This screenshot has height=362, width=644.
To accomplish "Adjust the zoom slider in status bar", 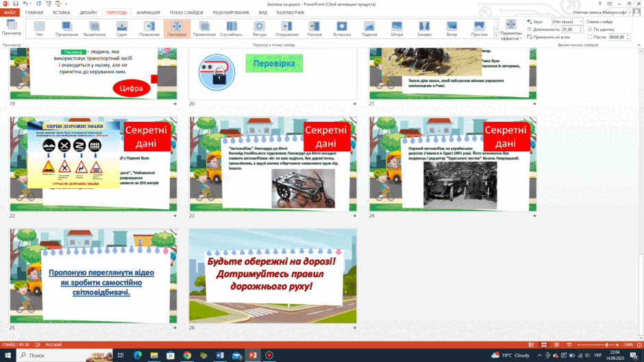I will [607, 345].
